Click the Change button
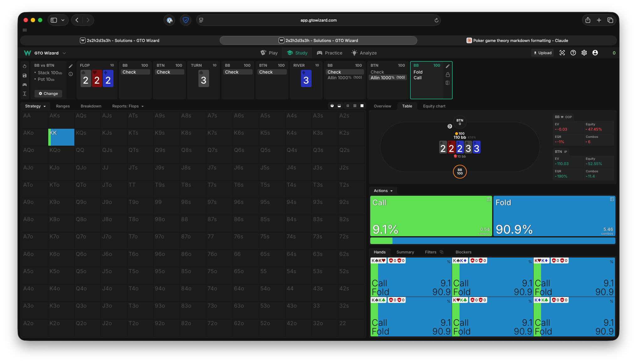The width and height of the screenshot is (637, 364). pos(48,94)
